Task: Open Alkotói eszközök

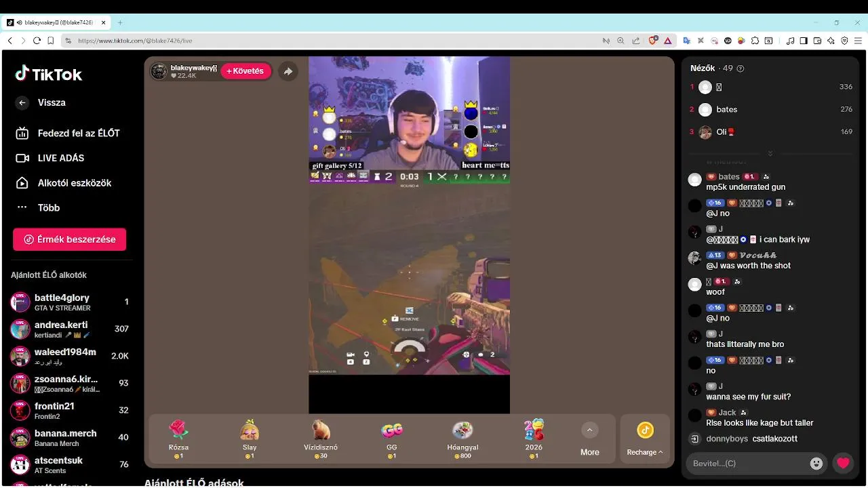Action: 64,183
